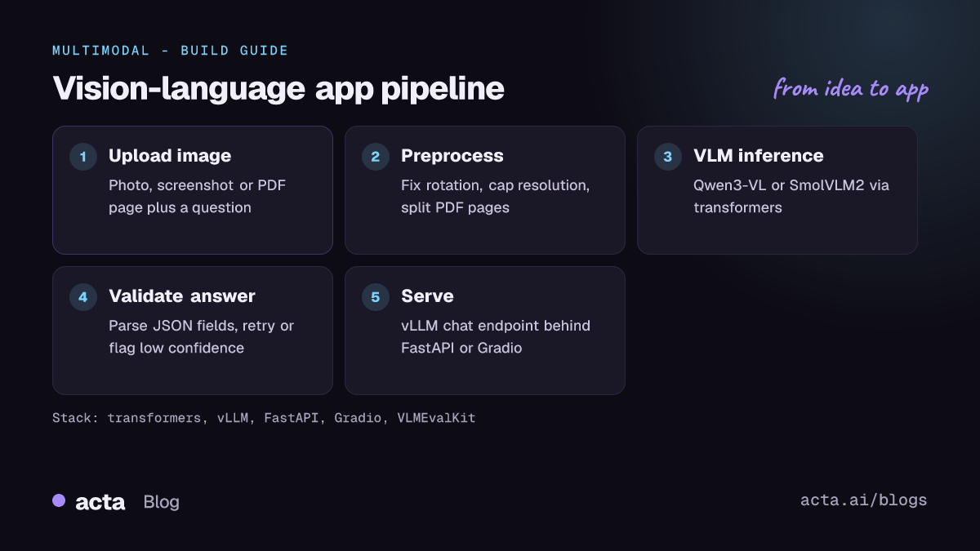Click 'vLLM chat endpoint behind FastAPI' text
980x551 pixels.
click(x=496, y=337)
